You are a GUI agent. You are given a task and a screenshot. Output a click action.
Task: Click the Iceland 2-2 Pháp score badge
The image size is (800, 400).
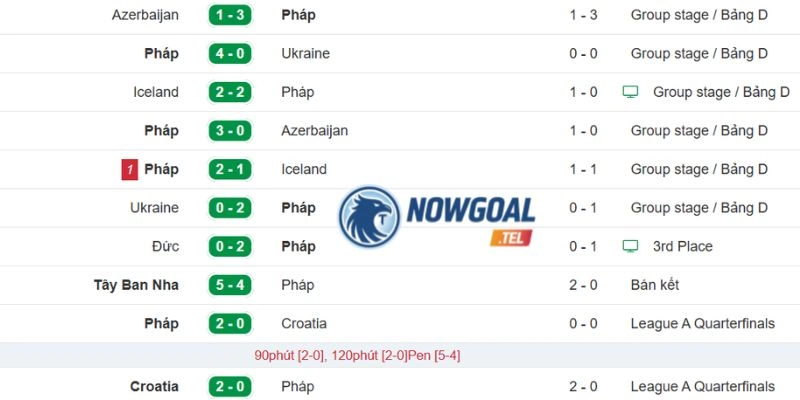(x=230, y=92)
